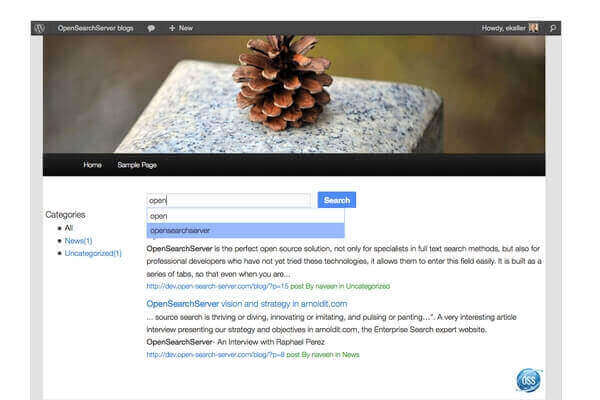The image size is (600, 400).
Task: Click the blue Search button
Action: [x=337, y=200]
